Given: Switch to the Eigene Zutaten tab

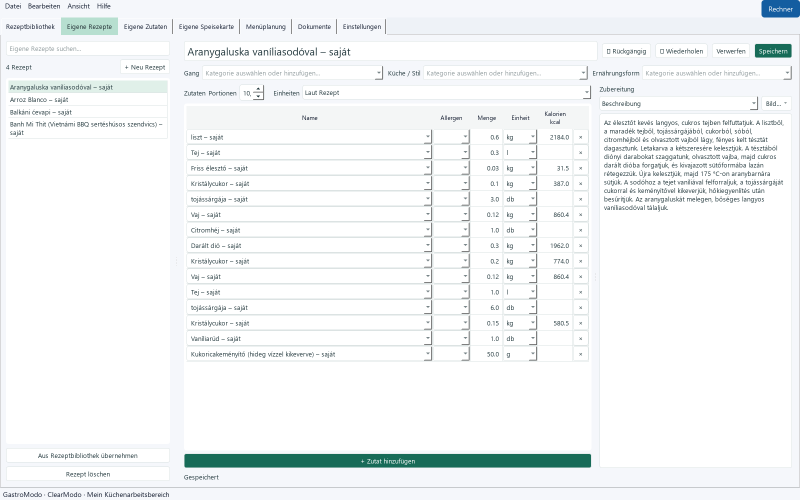Looking at the screenshot, I should 145,27.
